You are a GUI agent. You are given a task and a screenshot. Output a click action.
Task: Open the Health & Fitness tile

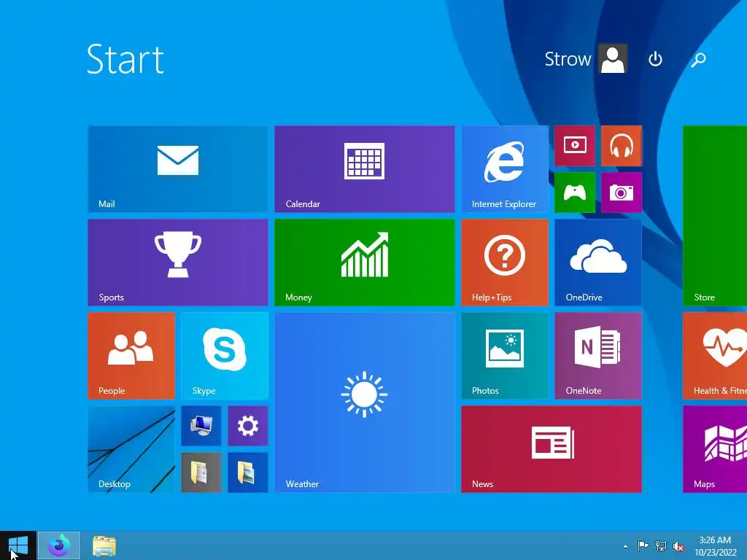(x=715, y=356)
